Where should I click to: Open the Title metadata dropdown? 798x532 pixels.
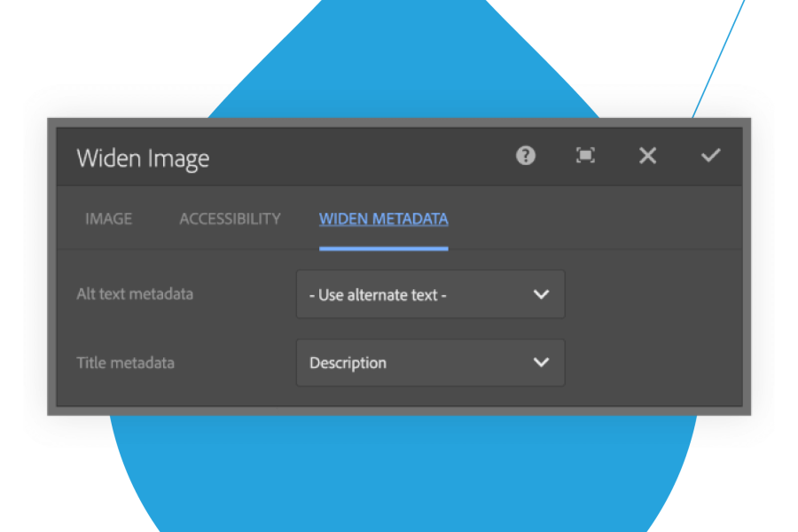click(x=430, y=363)
